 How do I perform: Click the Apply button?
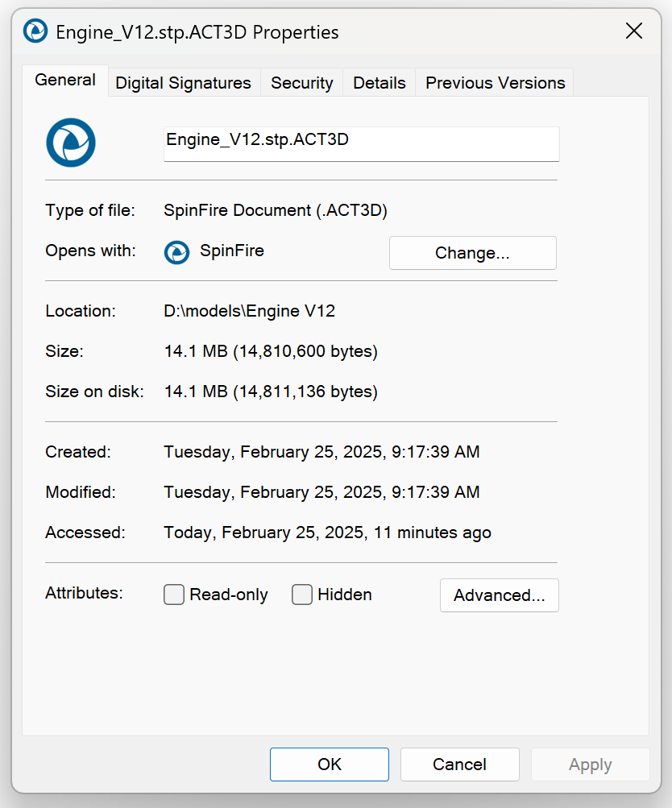[590, 764]
